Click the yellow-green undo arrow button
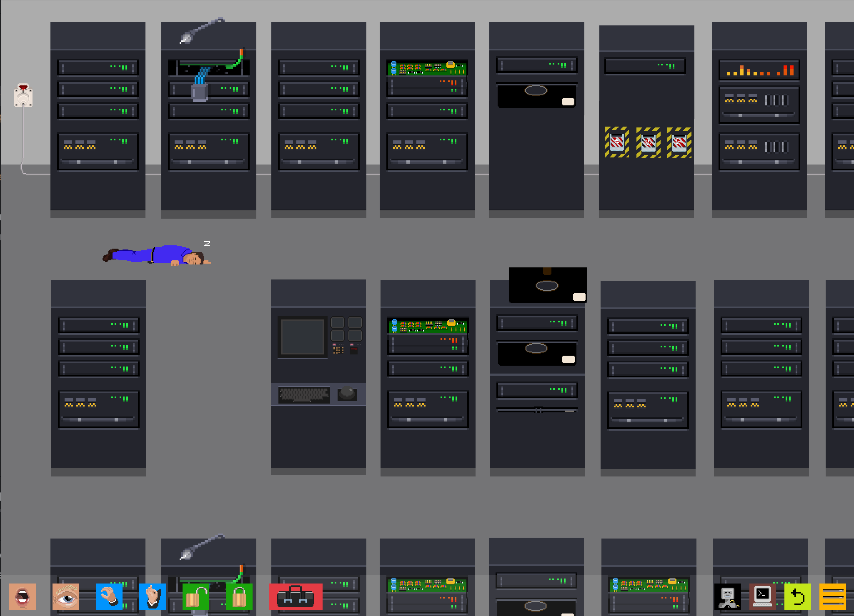 tap(797, 596)
